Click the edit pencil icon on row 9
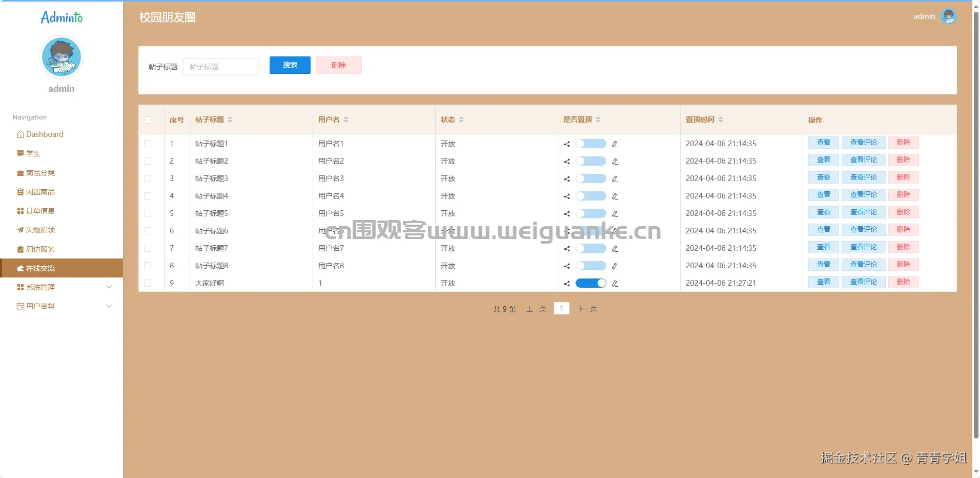Viewport: 980px width, 478px height. tap(615, 283)
